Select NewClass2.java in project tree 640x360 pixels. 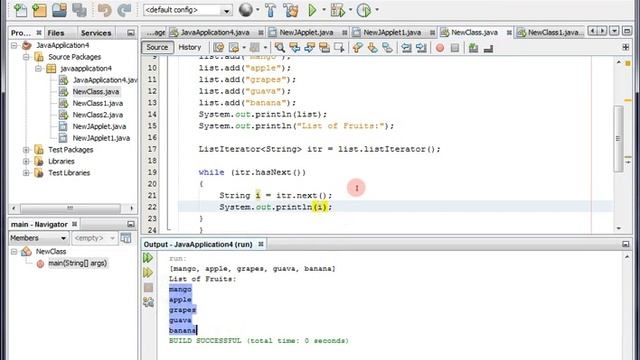98,115
